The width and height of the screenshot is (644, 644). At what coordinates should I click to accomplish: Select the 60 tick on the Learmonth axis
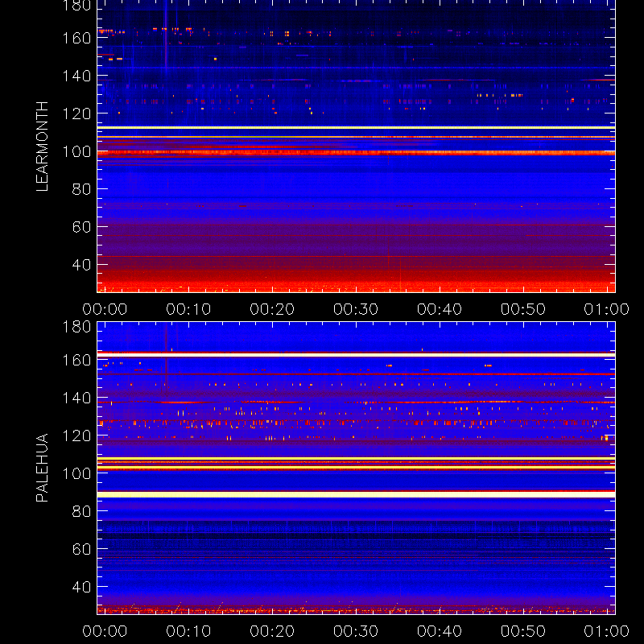(x=81, y=227)
